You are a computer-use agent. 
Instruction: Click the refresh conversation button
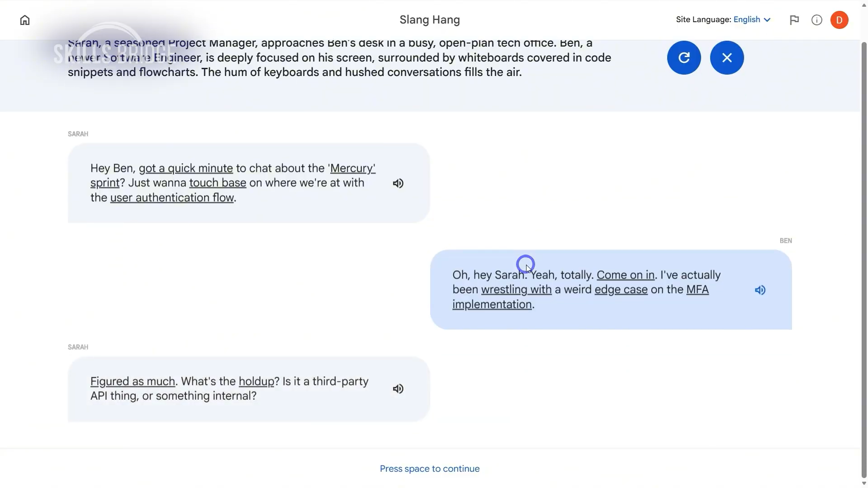[684, 57]
